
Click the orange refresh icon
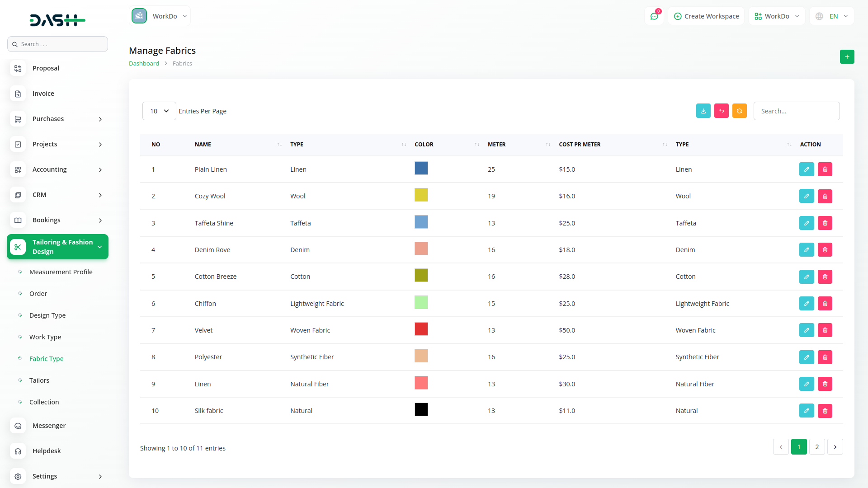739,111
